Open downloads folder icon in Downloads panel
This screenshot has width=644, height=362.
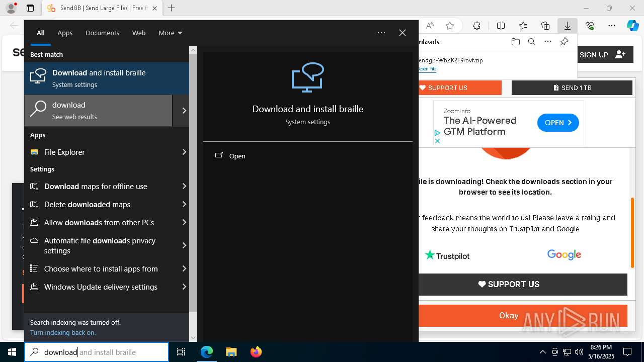click(515, 42)
